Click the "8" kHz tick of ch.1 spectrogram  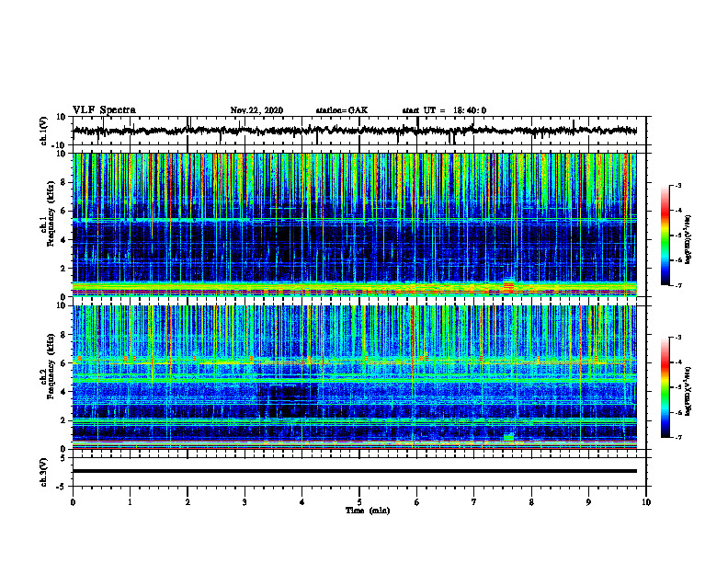point(63,182)
